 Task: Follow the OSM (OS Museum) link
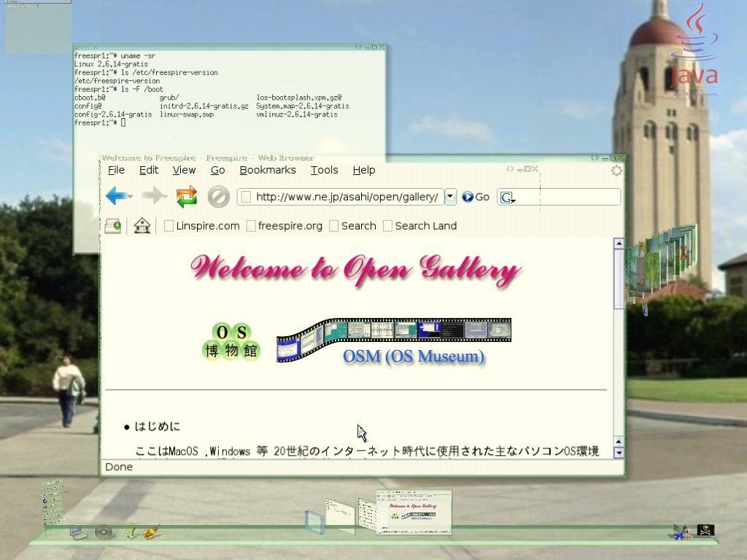pyautogui.click(x=414, y=356)
